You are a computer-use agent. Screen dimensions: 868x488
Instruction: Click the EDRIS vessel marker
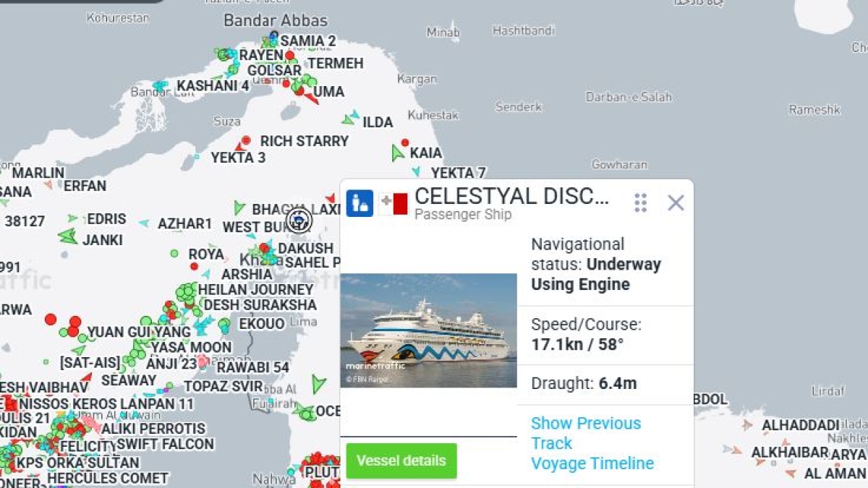coord(72,218)
